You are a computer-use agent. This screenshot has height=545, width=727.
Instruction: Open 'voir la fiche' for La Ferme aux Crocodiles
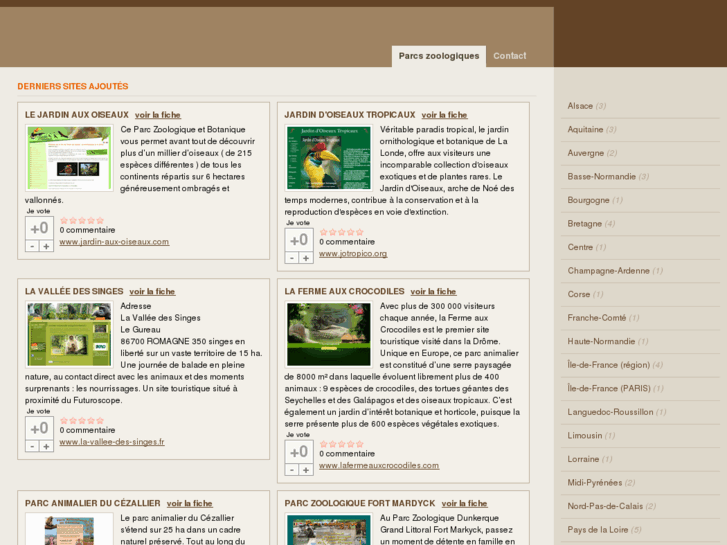point(433,292)
